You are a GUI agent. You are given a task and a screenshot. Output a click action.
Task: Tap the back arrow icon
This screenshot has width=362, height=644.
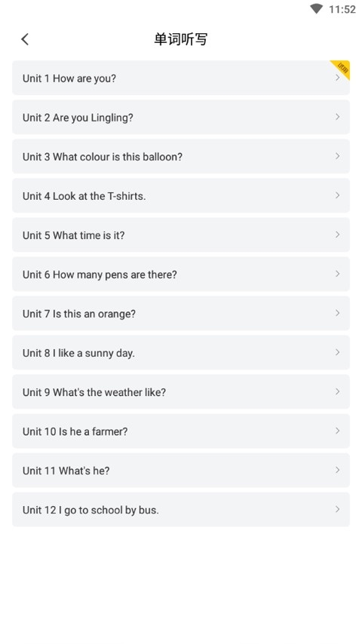point(25,39)
